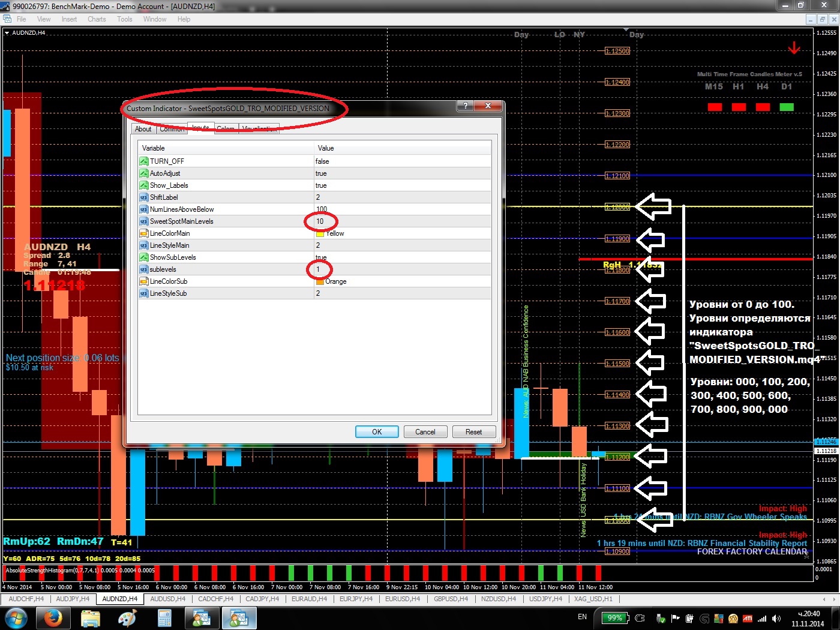
Task: Edit NumLinesAboveBelow value 100
Action: pyautogui.click(x=403, y=209)
